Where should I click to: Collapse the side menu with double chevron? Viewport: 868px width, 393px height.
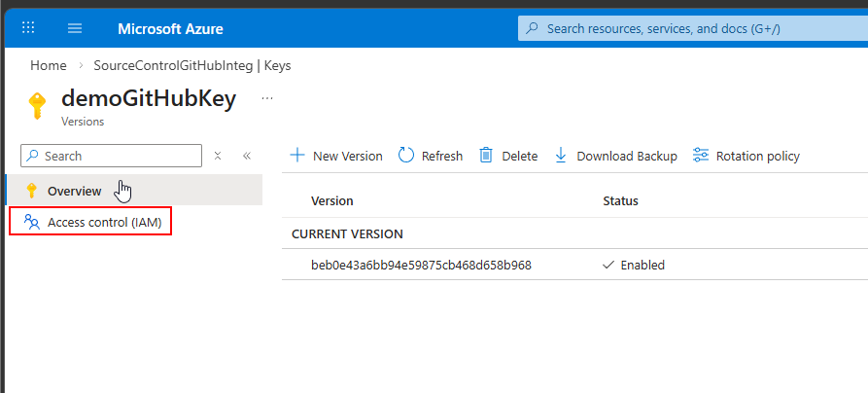[x=247, y=156]
